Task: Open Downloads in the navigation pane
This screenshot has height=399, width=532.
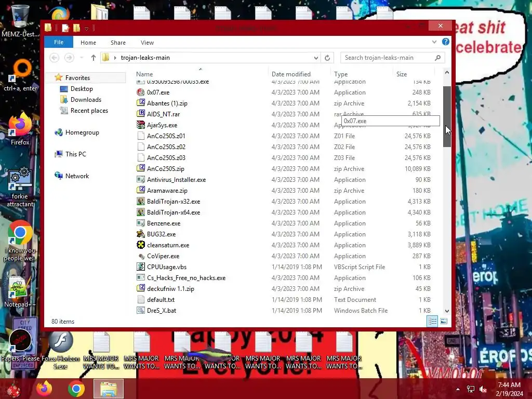Action: [x=86, y=99]
